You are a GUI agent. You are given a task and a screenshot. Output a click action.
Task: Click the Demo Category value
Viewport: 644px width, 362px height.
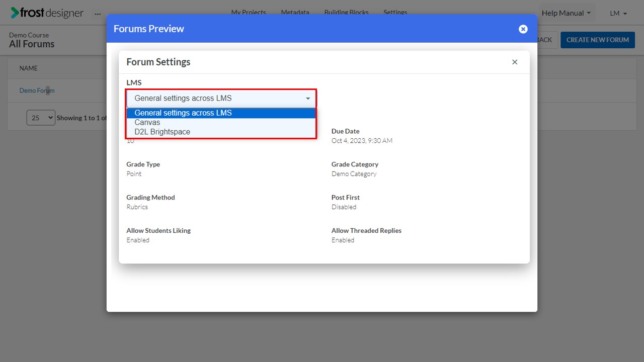[354, 174]
